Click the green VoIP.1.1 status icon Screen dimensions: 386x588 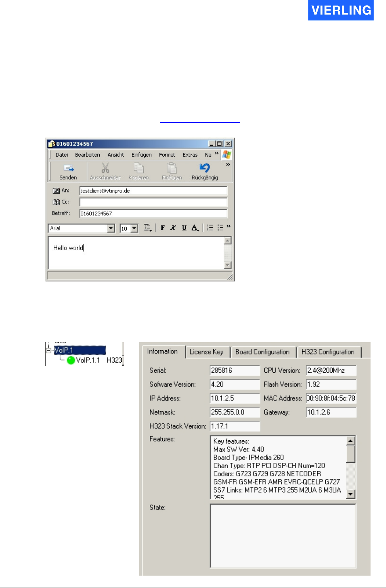click(x=71, y=360)
